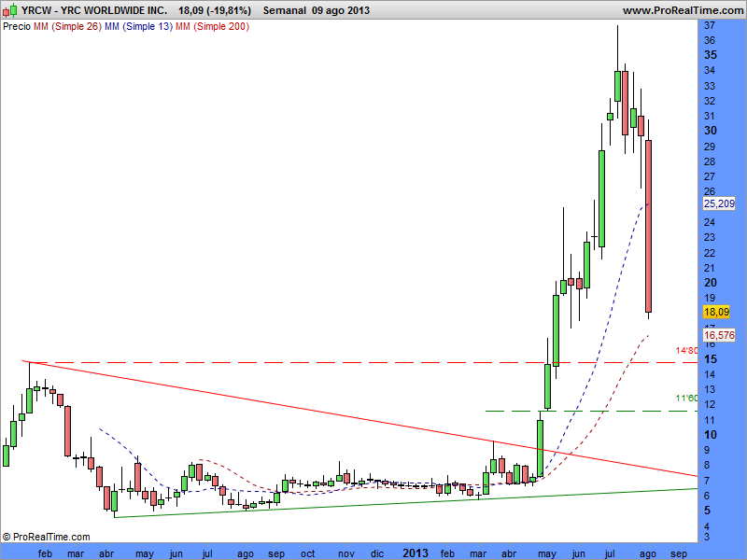Select the Semanal timeframe label
The image size is (747, 560).
(285, 10)
